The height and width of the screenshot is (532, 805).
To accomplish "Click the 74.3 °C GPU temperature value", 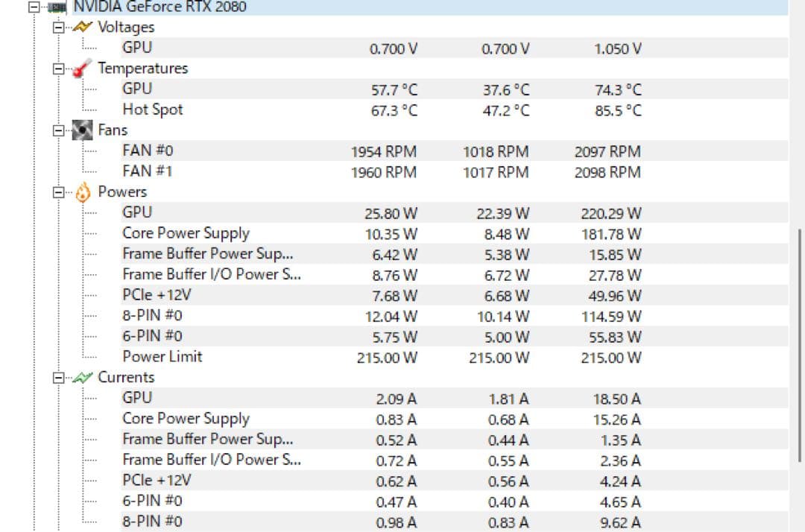I will point(618,89).
